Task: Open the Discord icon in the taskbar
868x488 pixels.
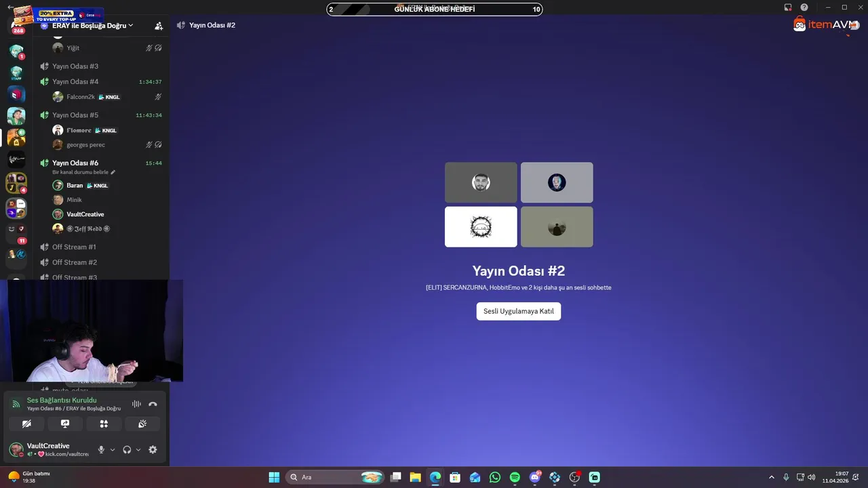Action: click(535, 477)
